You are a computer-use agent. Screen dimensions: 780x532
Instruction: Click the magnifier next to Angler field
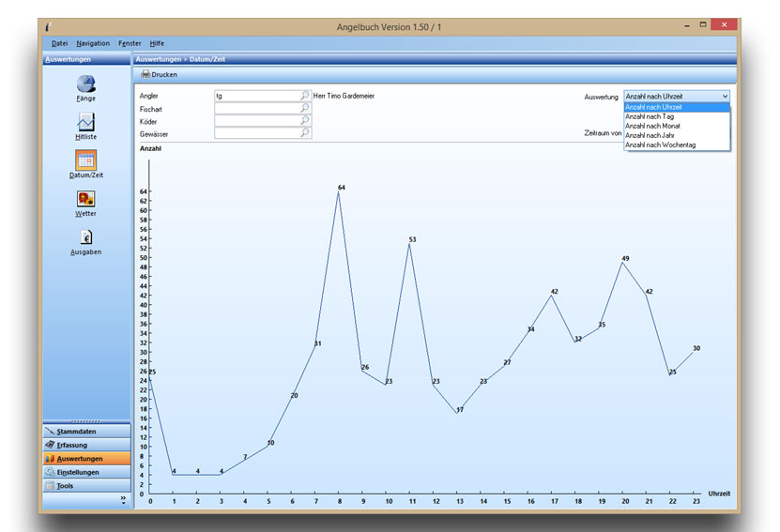tap(304, 96)
